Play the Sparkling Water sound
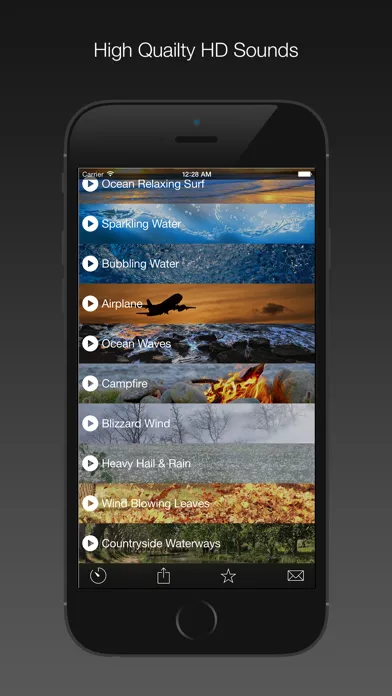Image resolution: width=392 pixels, height=696 pixels. pos(90,224)
